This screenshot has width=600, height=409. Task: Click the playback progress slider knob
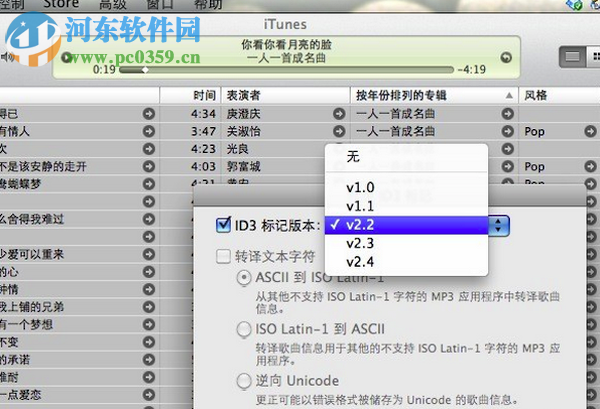145,70
